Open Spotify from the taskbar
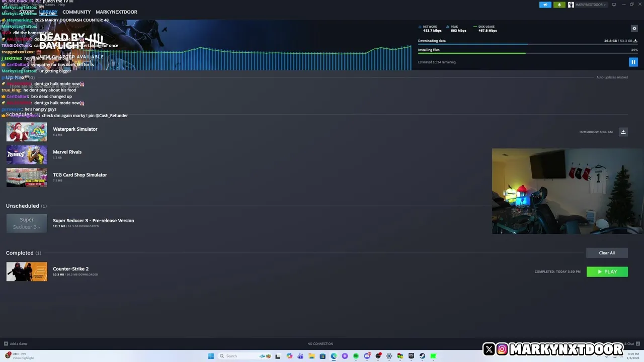Viewport: 644px width, 362px height. (356, 356)
